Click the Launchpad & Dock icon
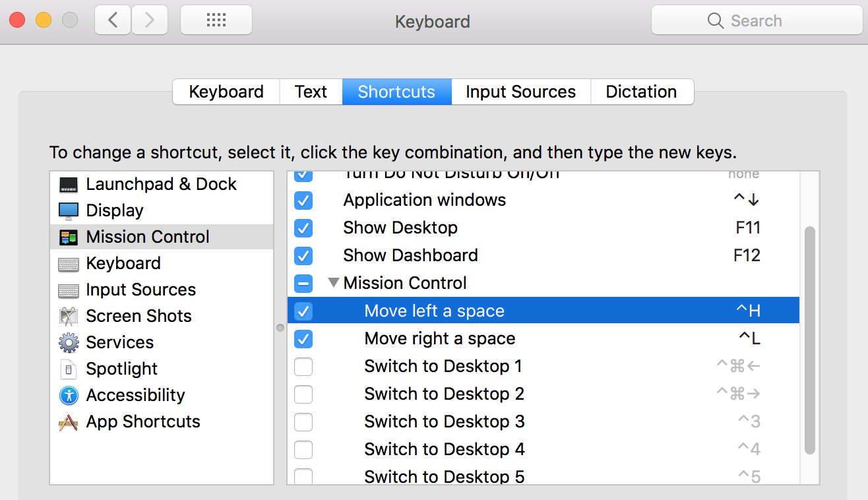Image resolution: width=868 pixels, height=500 pixels. tap(69, 184)
